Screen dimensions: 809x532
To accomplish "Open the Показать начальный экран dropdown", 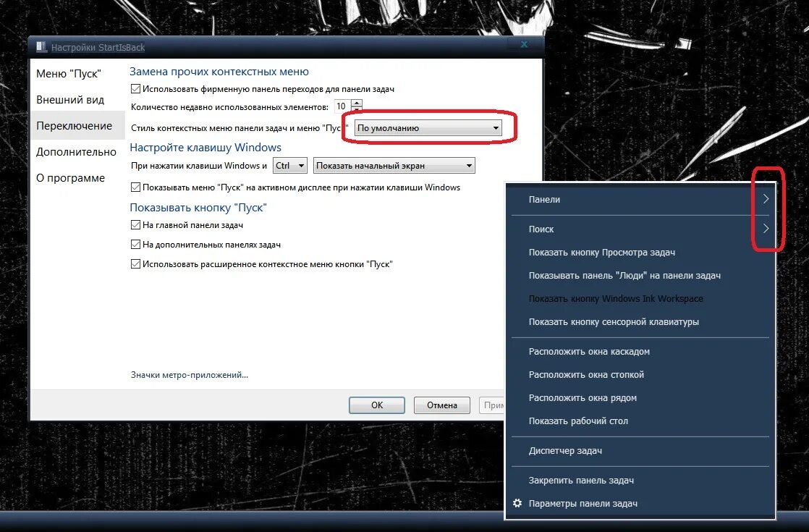I will [x=394, y=166].
